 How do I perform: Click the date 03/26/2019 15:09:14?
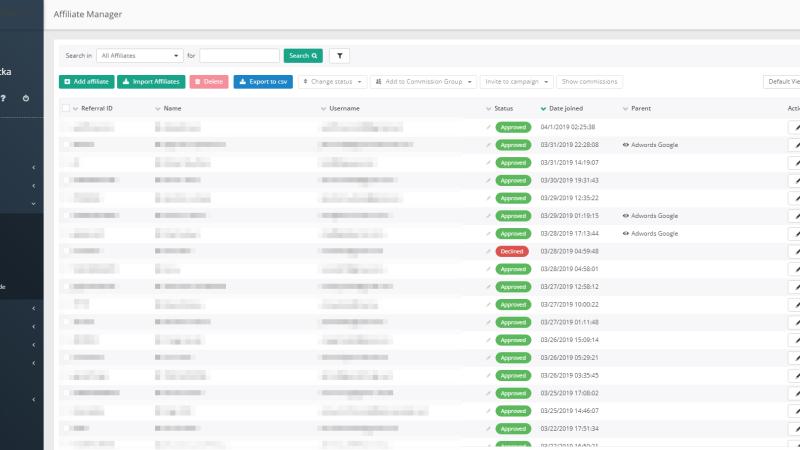point(569,340)
